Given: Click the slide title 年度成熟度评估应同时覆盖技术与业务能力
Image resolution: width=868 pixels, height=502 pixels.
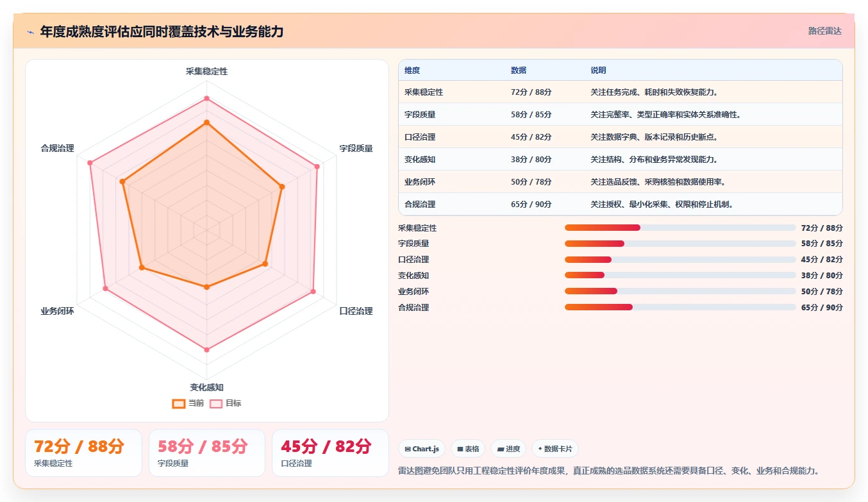Looking at the screenshot, I should tap(162, 31).
